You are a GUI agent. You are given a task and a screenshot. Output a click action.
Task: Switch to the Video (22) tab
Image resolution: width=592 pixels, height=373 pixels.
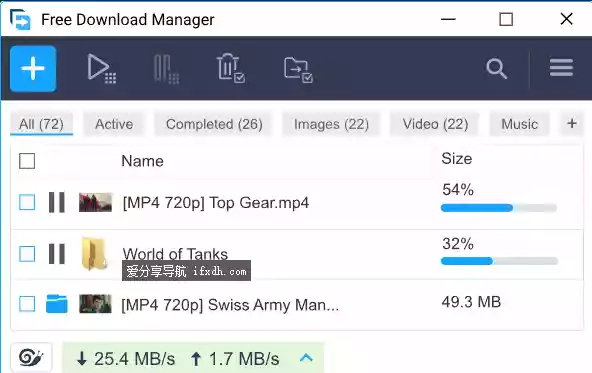[x=435, y=124]
